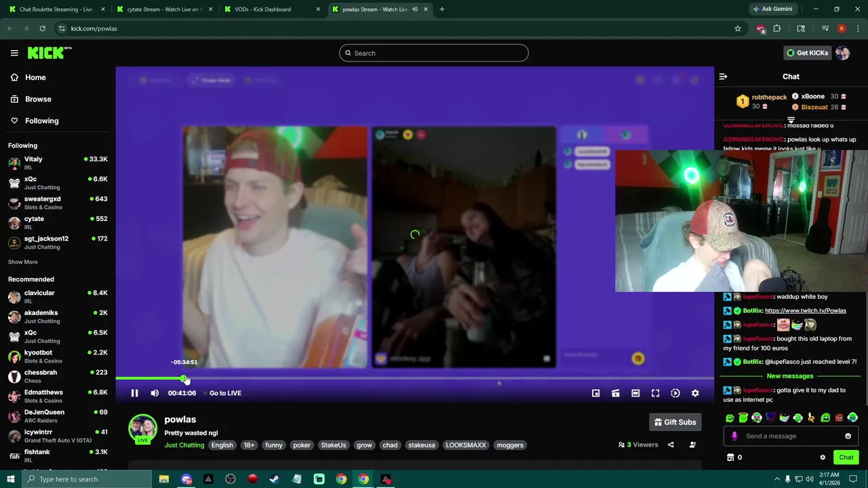Toggle theater mode in player
868x488 pixels.
635,393
